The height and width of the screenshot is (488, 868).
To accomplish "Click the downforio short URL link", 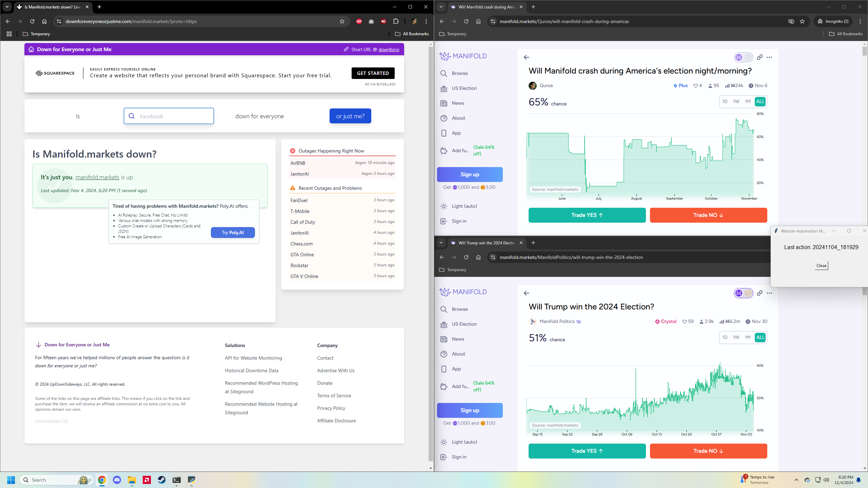I will point(389,49).
